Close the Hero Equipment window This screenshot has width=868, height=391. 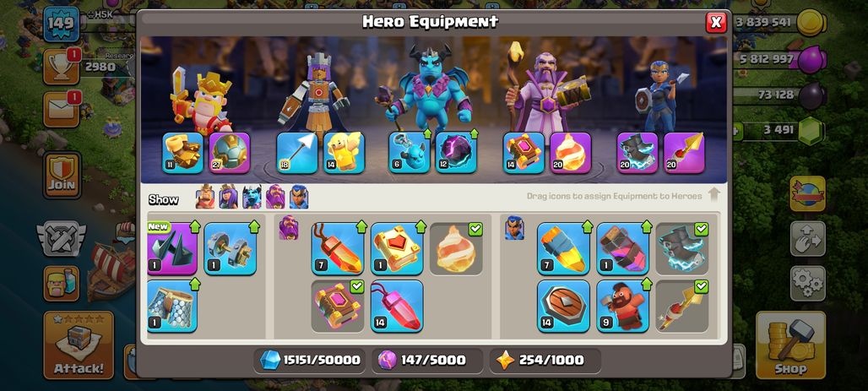(x=716, y=22)
